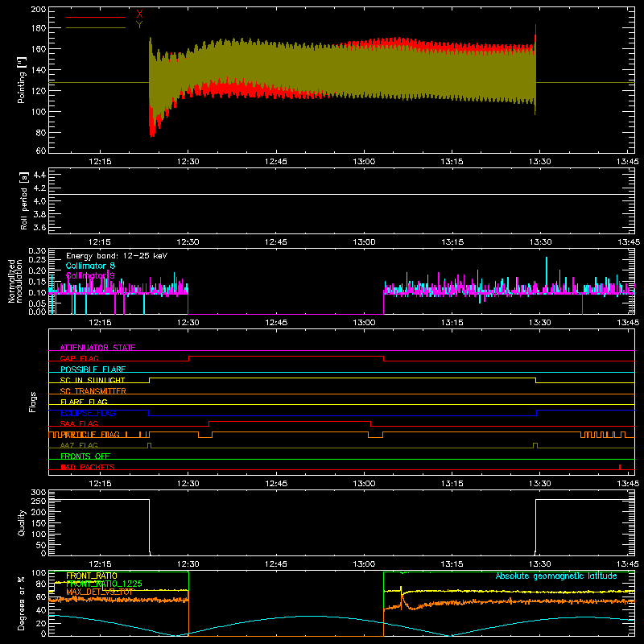Select the Pointing axis title
Screen dimensions: 644x644
[x=22, y=81]
